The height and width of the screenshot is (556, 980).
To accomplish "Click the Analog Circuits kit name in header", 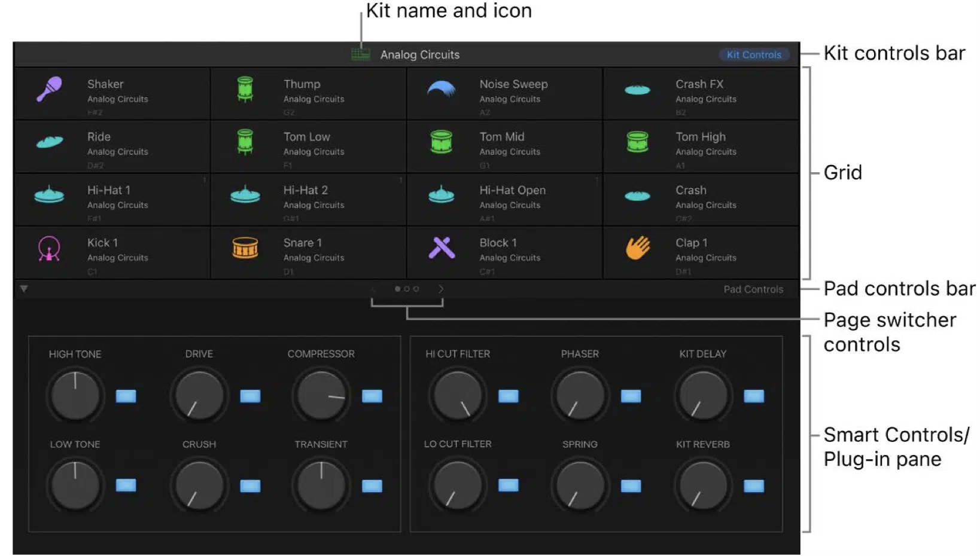I will tap(420, 54).
